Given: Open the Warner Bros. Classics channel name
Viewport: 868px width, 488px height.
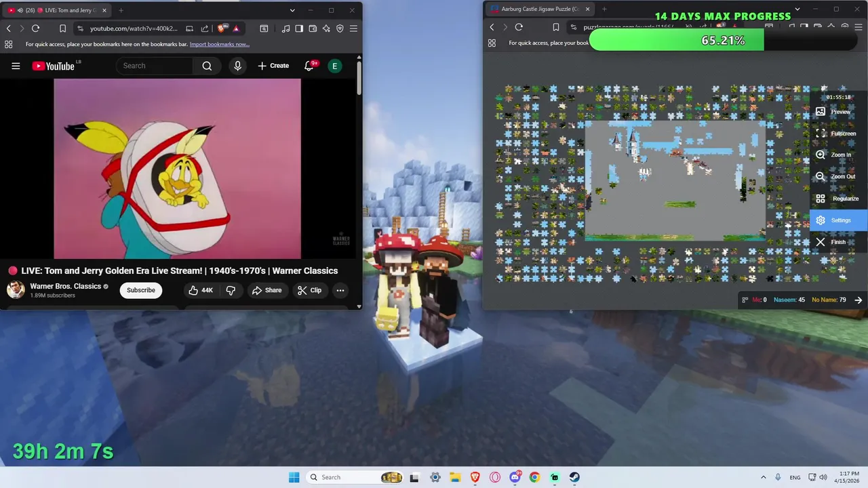Looking at the screenshot, I should tap(65, 286).
